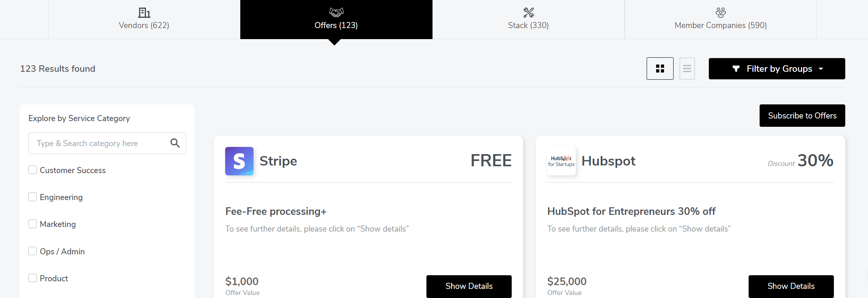Open the Offers (123) tab
868x298 pixels.
(336, 19)
